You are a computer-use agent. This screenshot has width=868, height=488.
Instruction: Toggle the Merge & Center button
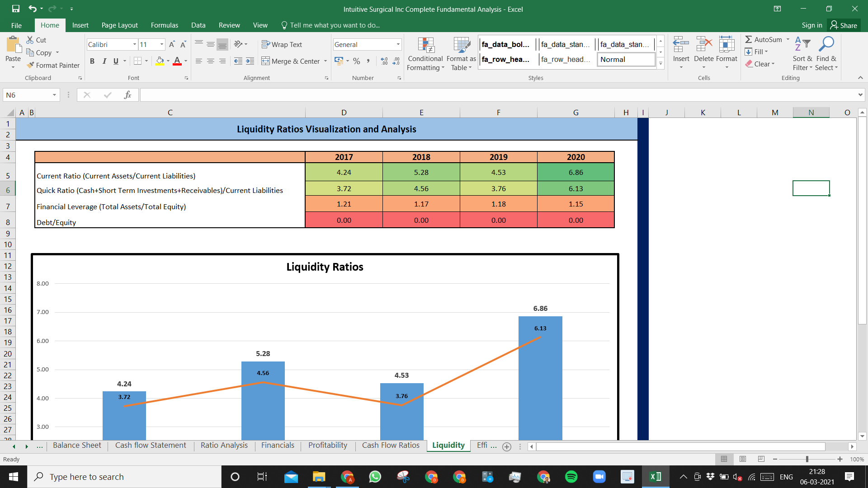[x=291, y=61]
